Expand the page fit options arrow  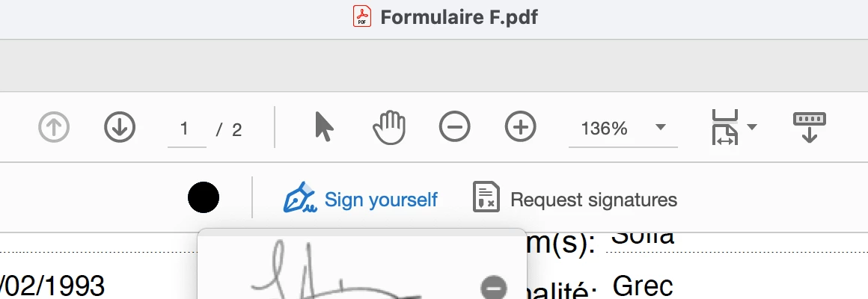[x=751, y=127]
